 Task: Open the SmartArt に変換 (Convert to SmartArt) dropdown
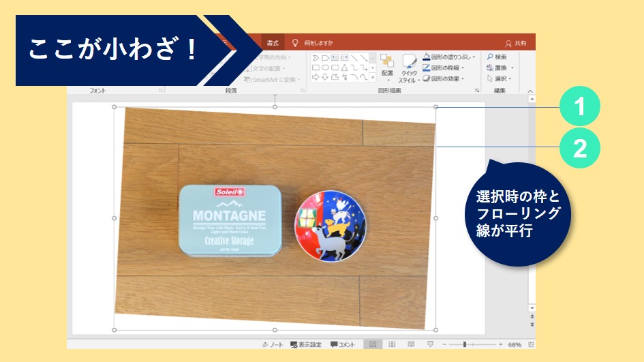point(273,79)
